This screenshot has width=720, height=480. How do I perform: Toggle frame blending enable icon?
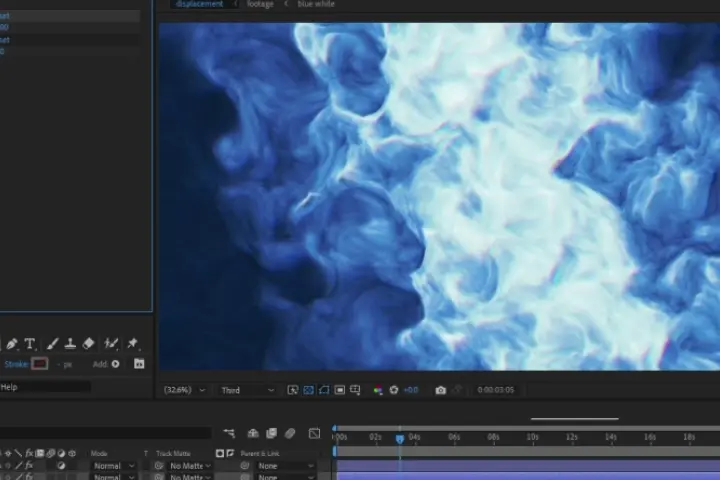(271, 433)
